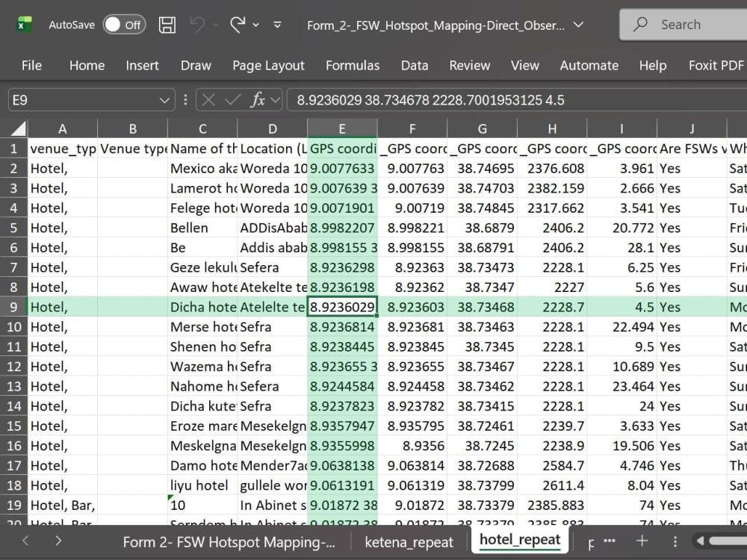This screenshot has height=560, width=747.
Task: Open the Help tab
Action: click(653, 65)
